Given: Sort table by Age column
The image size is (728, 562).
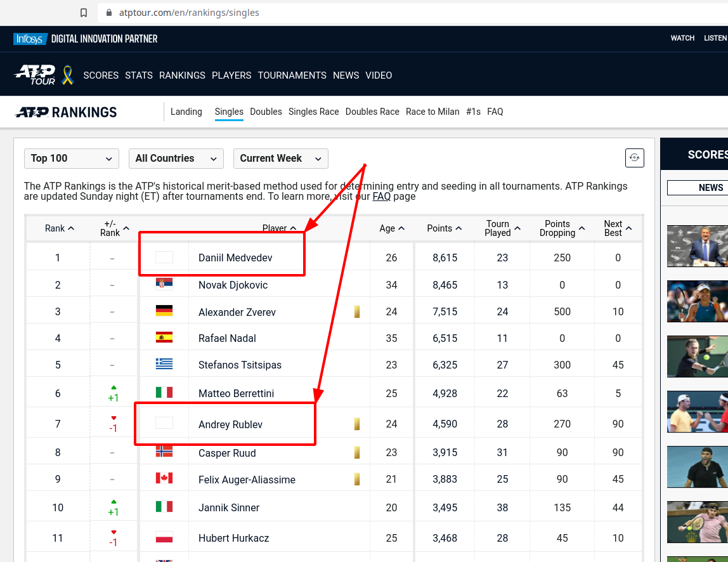Looking at the screenshot, I should tap(392, 228).
